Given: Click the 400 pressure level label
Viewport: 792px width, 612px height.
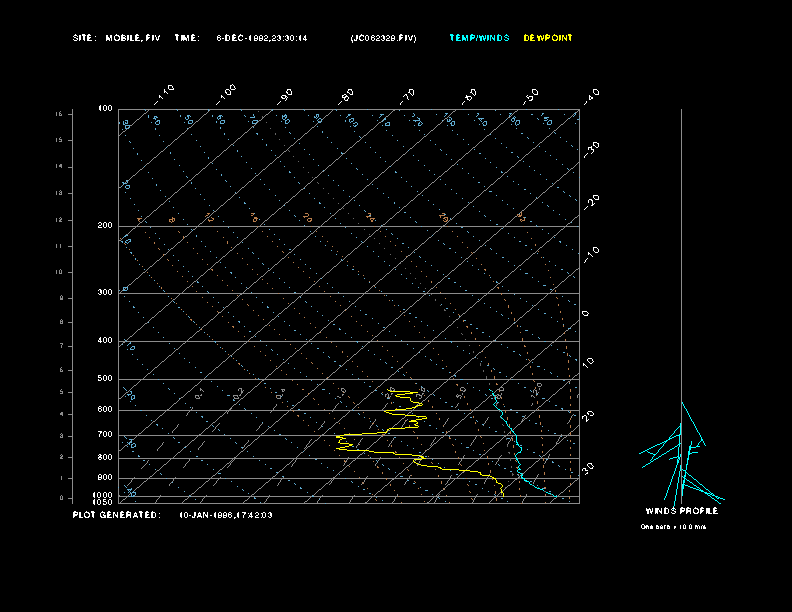Looking at the screenshot, I should pyautogui.click(x=105, y=340).
